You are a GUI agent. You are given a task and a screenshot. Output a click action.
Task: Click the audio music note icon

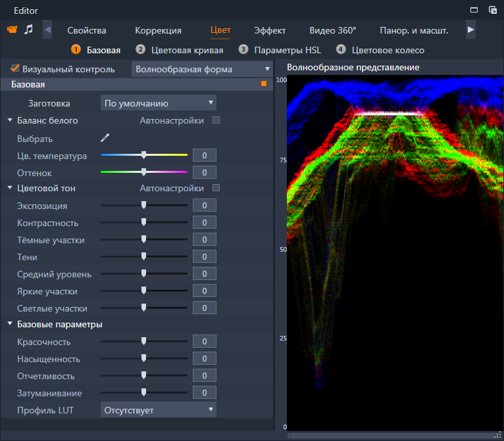pos(28,30)
